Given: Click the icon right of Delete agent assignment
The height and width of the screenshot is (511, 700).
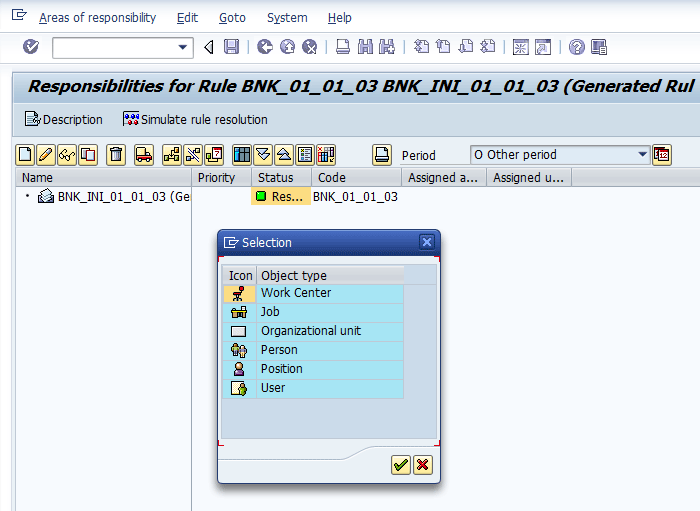Looking at the screenshot, I should (214, 155).
